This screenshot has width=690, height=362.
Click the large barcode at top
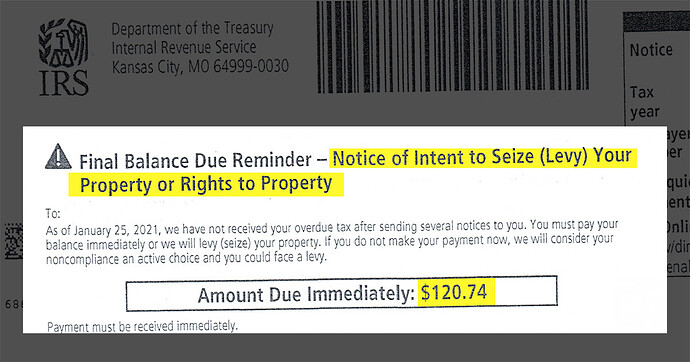(452, 46)
